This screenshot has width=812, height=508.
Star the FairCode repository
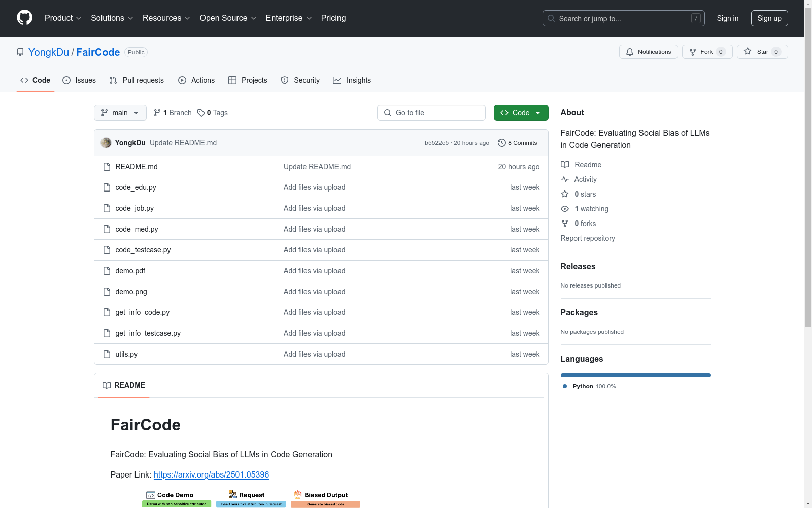[762, 52]
